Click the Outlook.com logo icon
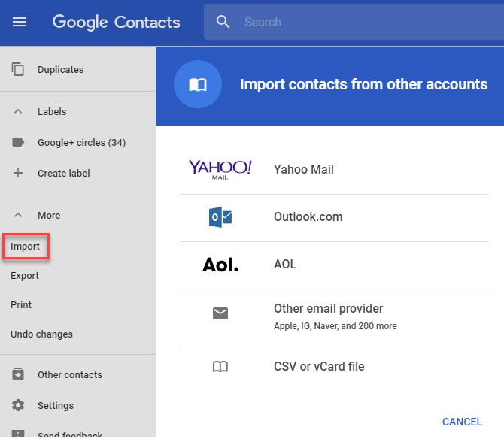Image resolution: width=504 pixels, height=448 pixels. point(220,217)
